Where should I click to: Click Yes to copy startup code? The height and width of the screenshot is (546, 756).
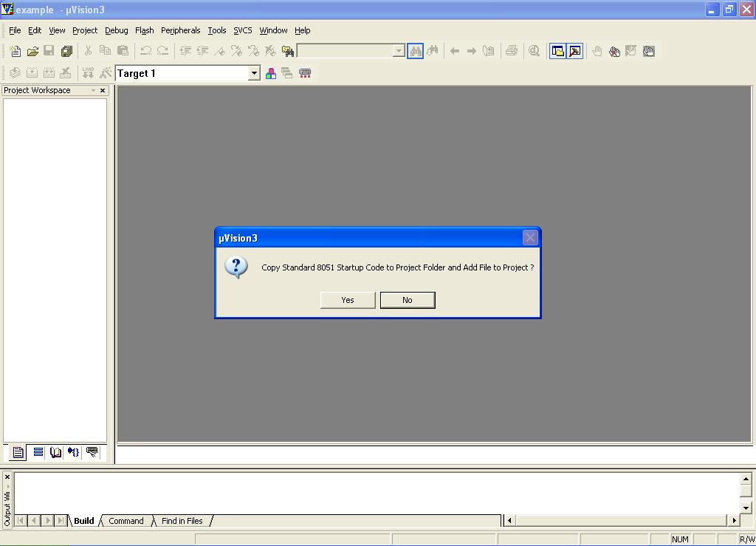[x=348, y=300]
